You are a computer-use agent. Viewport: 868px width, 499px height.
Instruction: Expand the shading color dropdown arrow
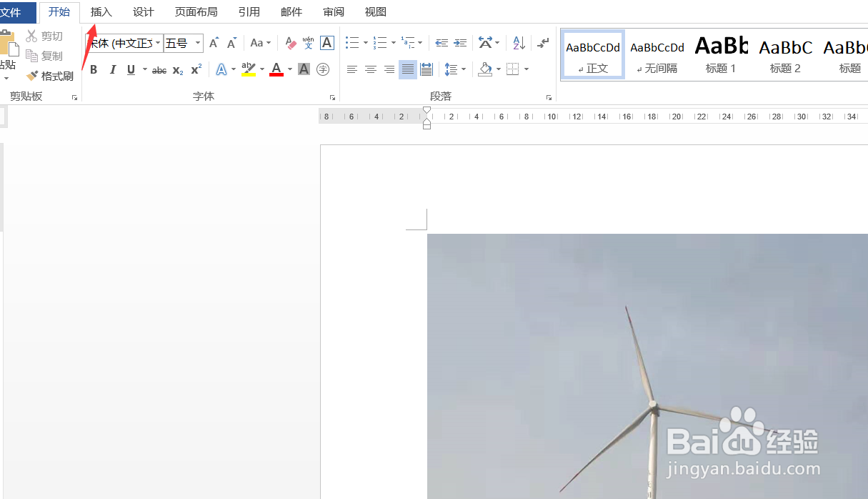coord(499,69)
